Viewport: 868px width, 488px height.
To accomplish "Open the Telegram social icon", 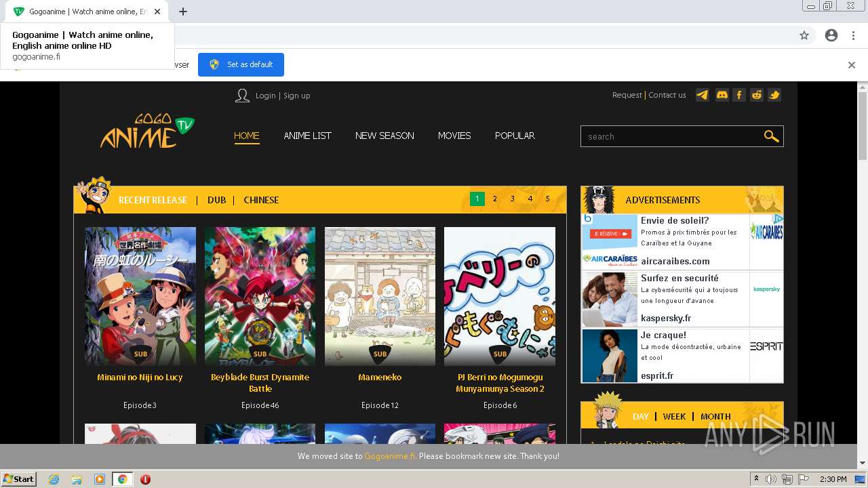I will pos(703,95).
